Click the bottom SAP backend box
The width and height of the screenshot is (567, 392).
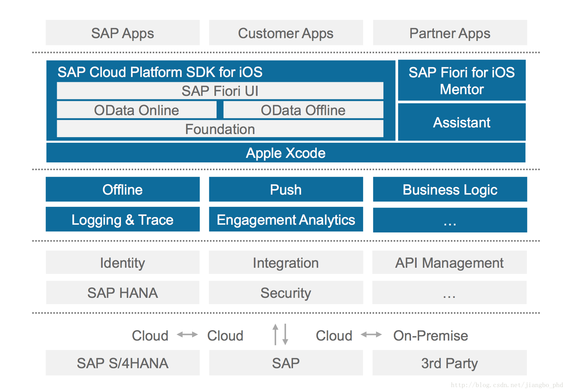(x=286, y=363)
